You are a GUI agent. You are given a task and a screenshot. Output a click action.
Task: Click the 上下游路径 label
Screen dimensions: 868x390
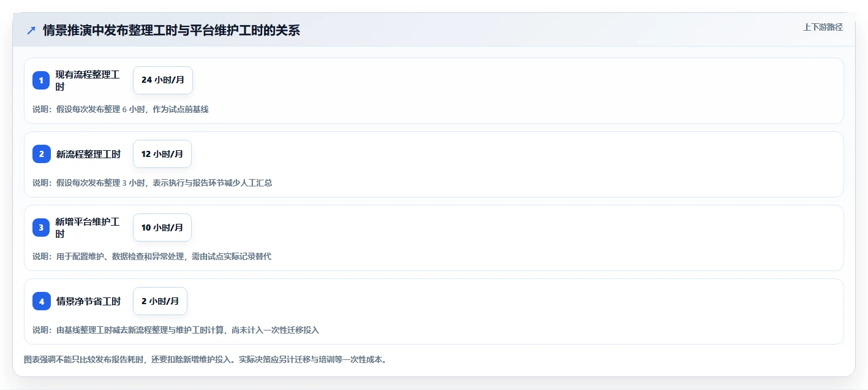pos(823,27)
